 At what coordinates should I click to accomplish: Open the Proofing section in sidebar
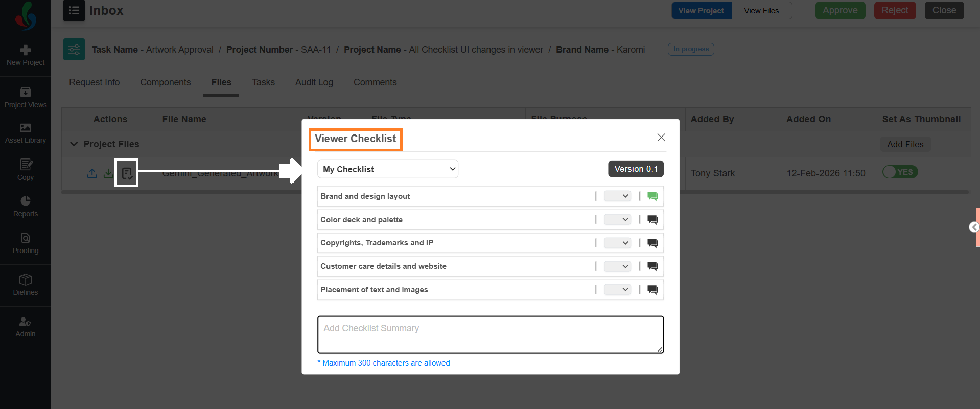(x=26, y=243)
